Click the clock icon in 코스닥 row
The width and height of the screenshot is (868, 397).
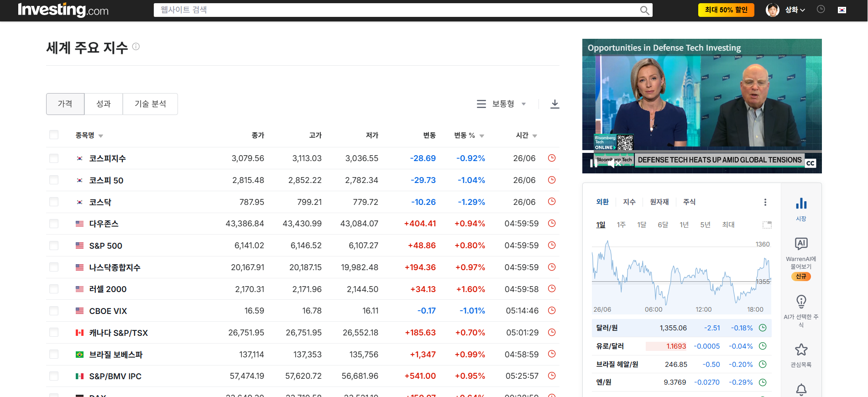552,201
